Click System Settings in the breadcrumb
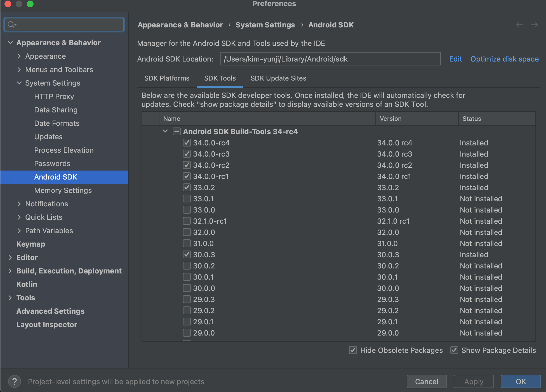This screenshot has width=546, height=392. coord(265,25)
